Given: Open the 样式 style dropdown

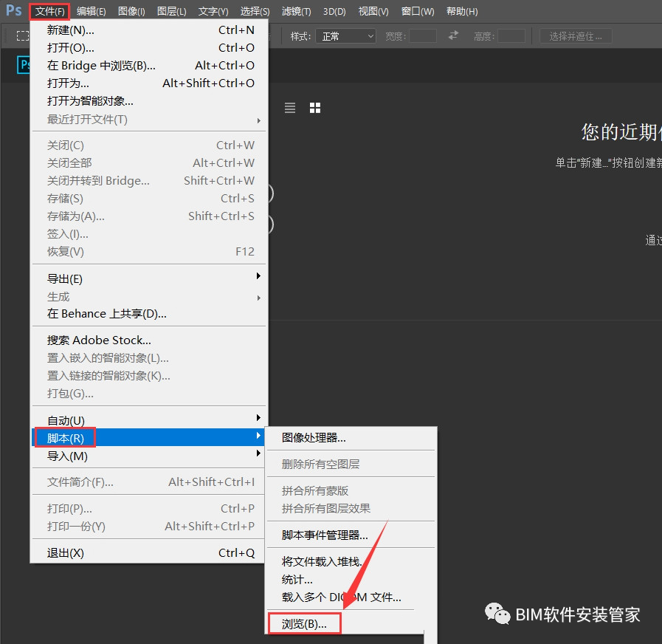Looking at the screenshot, I should tap(346, 36).
